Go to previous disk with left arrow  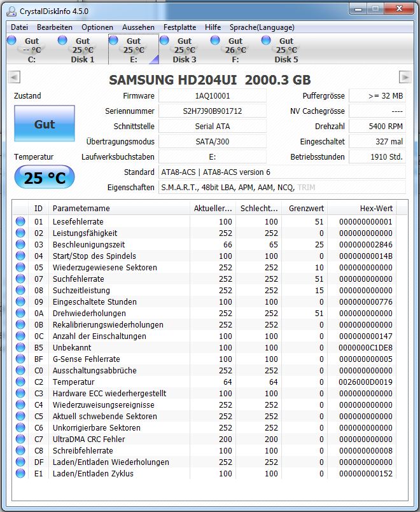coord(15,78)
